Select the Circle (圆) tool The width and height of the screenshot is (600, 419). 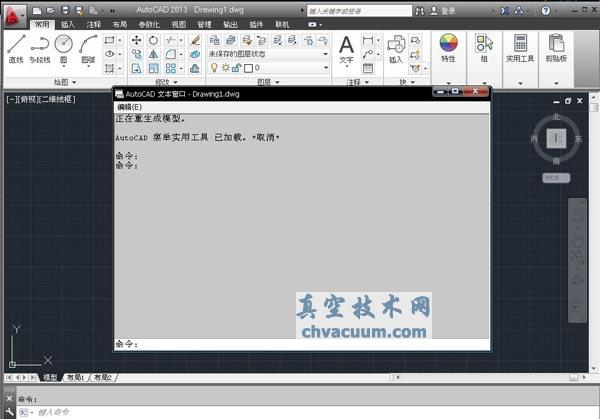[x=64, y=47]
